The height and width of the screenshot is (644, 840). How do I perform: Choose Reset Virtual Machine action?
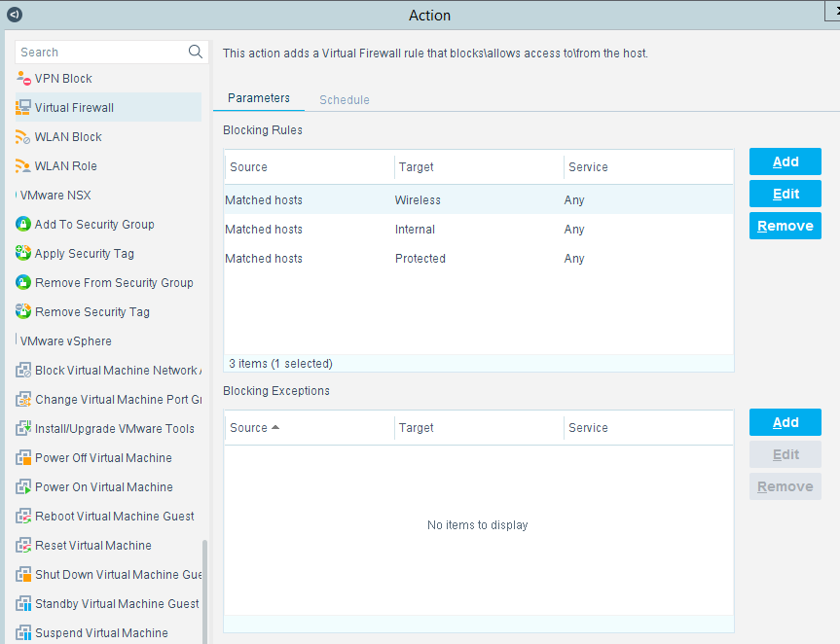[x=108, y=545]
